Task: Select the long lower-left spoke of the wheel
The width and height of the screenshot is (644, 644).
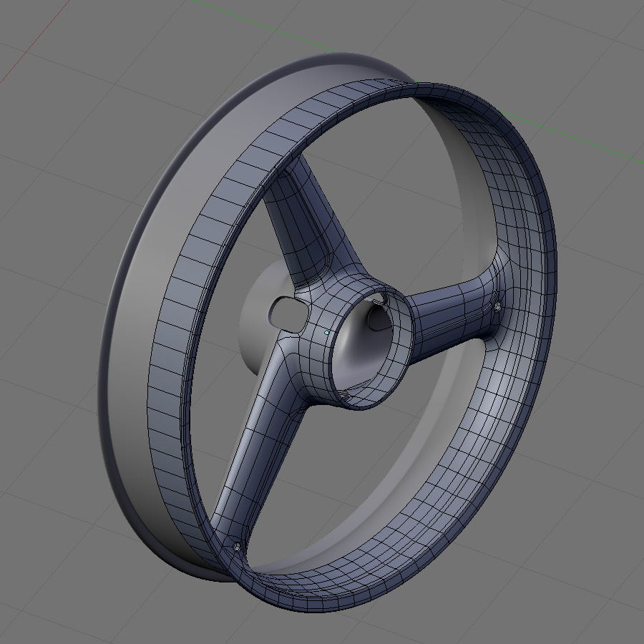Action: (259, 444)
